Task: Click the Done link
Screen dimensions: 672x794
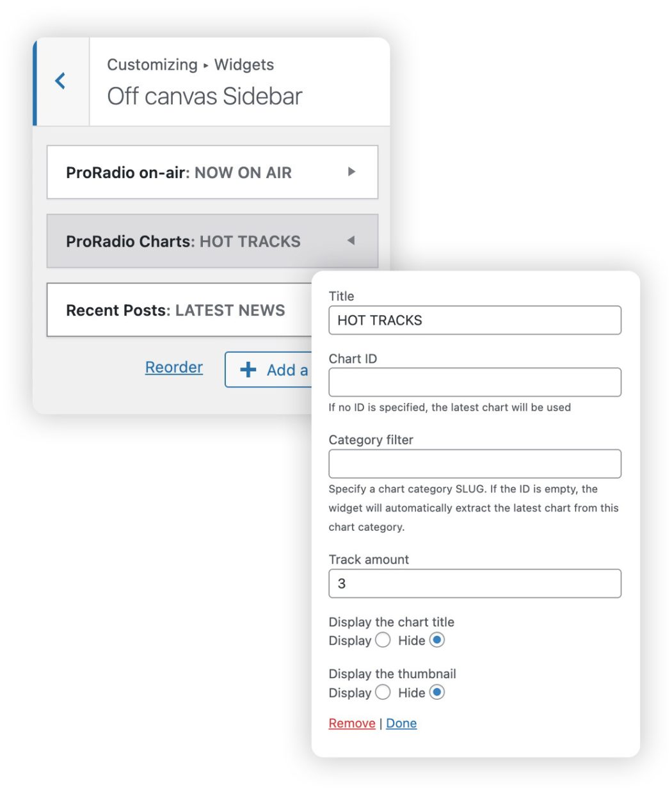Action: 401,724
